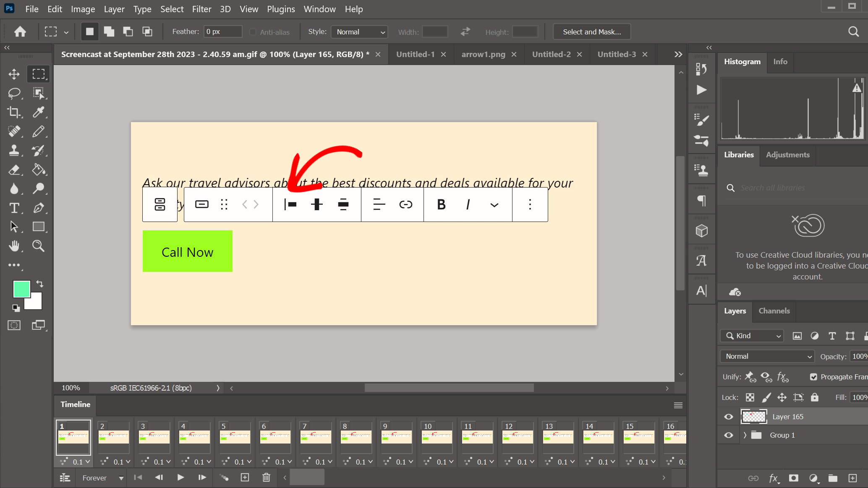Uncheck Propagate Frame 1
The width and height of the screenshot is (868, 488).
(x=814, y=376)
